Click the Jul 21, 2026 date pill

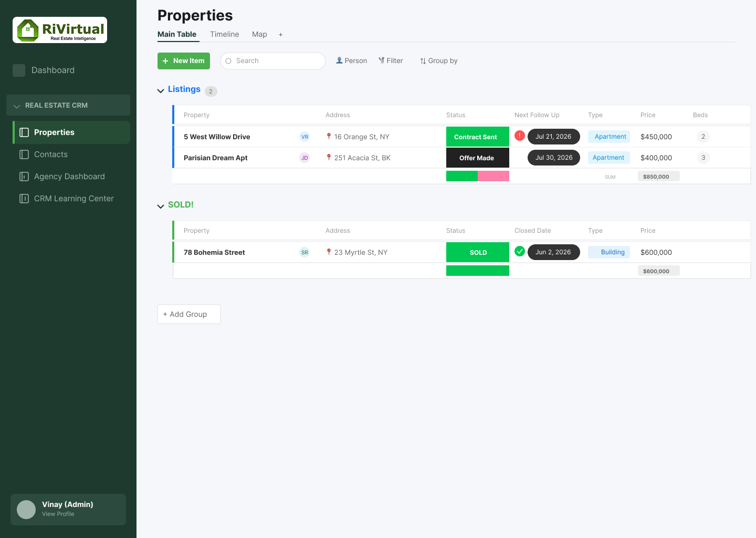(x=554, y=137)
